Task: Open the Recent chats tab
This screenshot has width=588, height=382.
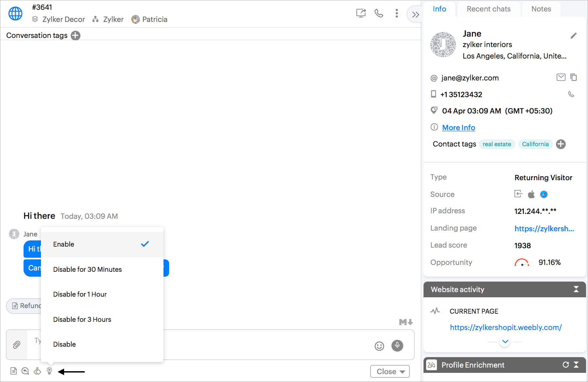Action: click(x=489, y=9)
